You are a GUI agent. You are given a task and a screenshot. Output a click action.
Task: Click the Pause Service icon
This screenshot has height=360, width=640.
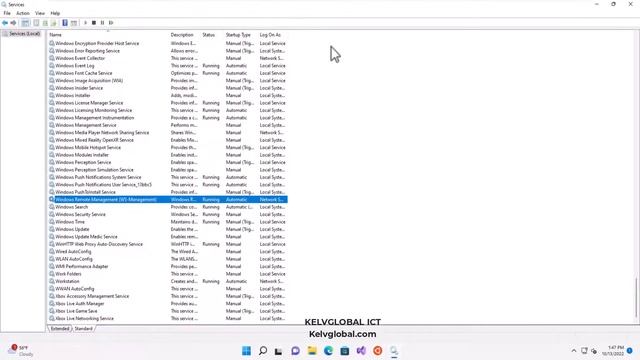click(x=102, y=23)
